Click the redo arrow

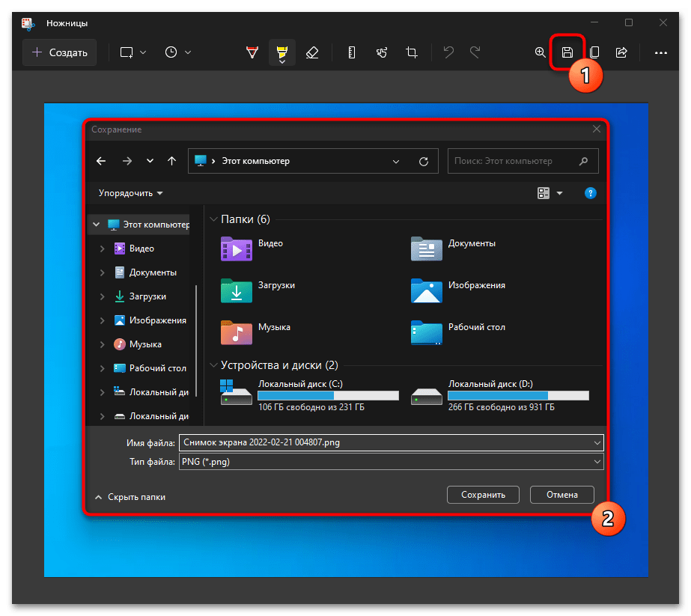[475, 52]
